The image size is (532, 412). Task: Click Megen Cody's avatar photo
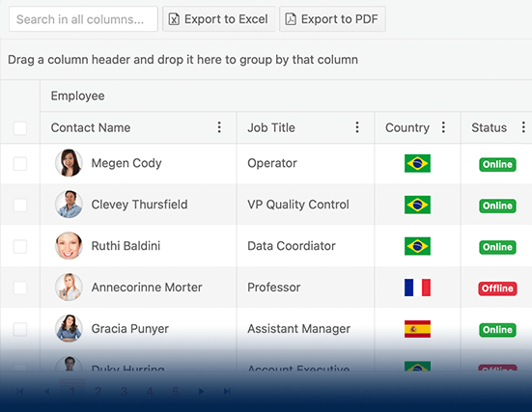pos(69,163)
